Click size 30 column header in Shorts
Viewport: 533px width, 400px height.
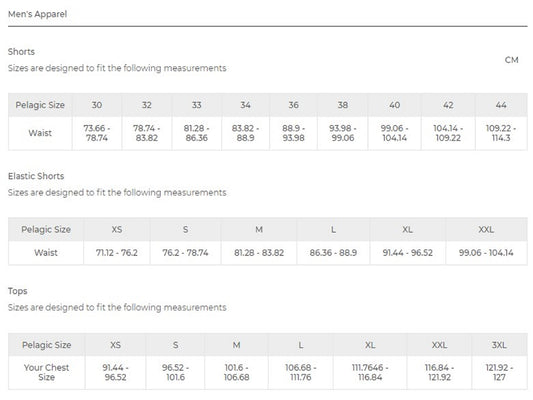pos(97,105)
